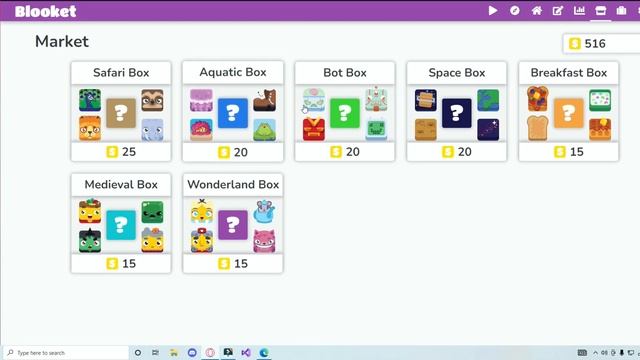This screenshot has width=640, height=360.
Task: Click the witch blook in Medieval Box
Action: [90, 240]
